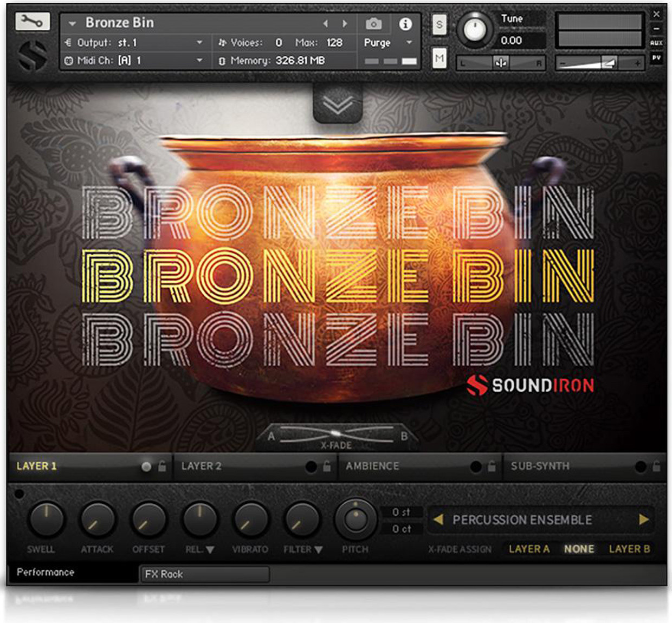Viewport: 672px width, 623px height.
Task: Adjust the volume slider in header
Action: (599, 63)
